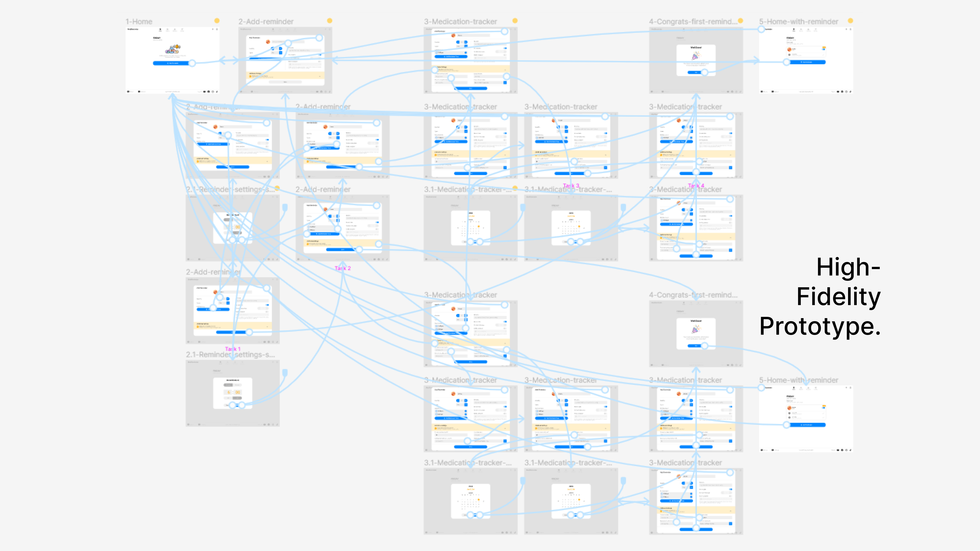Screen dimensions: 980x551
Task: Expand yellow settings bar chevron in top 2-Add-reminder
Action: point(320,76)
